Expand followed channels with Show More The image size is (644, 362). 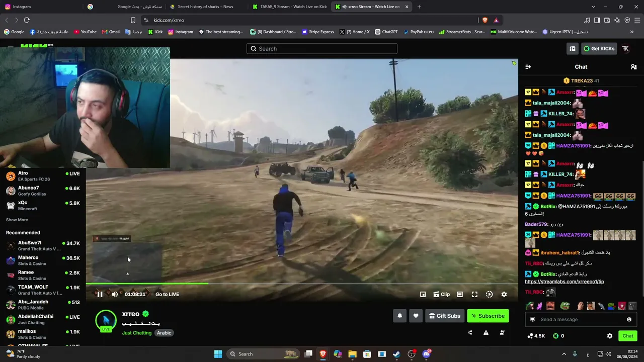point(17,220)
